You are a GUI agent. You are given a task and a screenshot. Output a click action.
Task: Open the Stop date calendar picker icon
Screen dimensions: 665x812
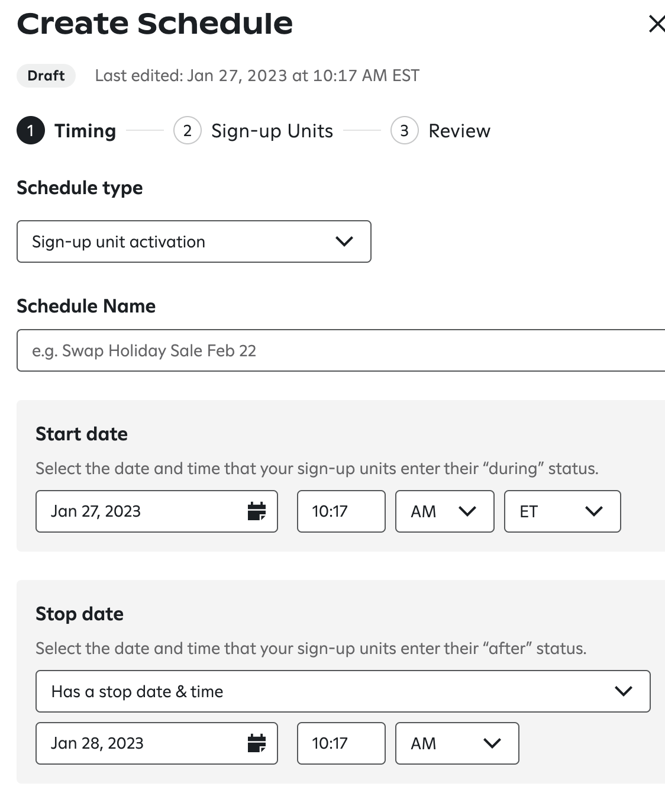coord(256,743)
